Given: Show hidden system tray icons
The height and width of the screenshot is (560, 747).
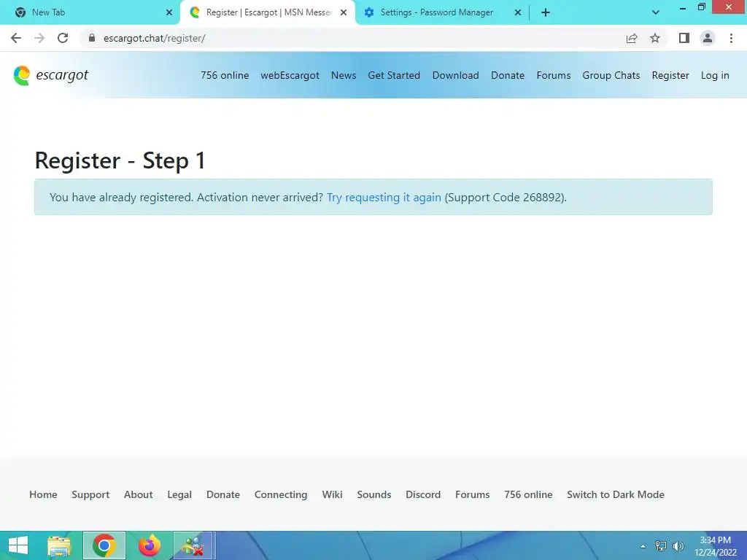Looking at the screenshot, I should (x=643, y=546).
